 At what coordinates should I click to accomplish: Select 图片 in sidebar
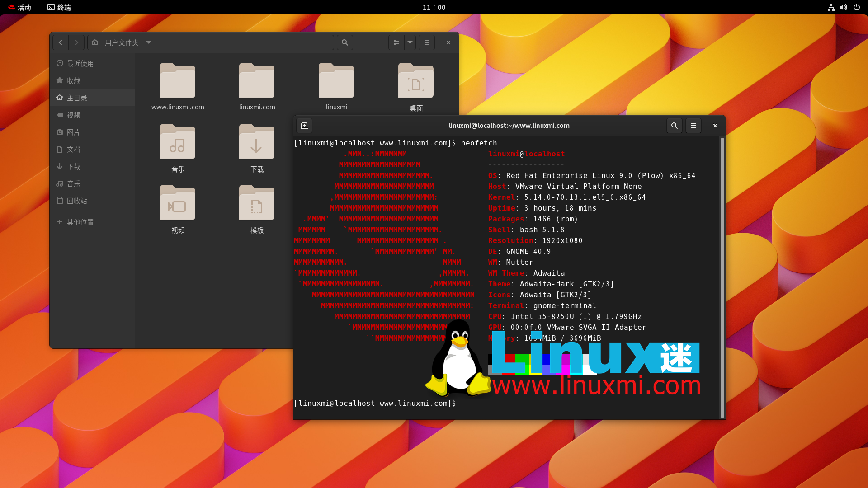coord(92,132)
